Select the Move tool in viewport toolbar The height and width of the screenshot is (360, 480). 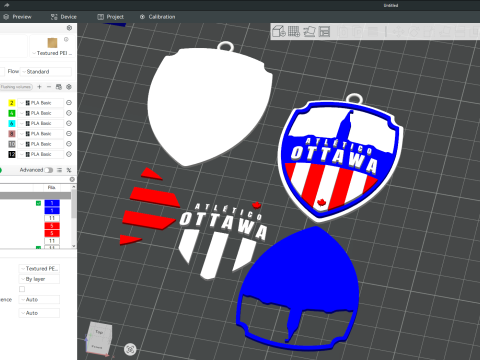coord(398,32)
